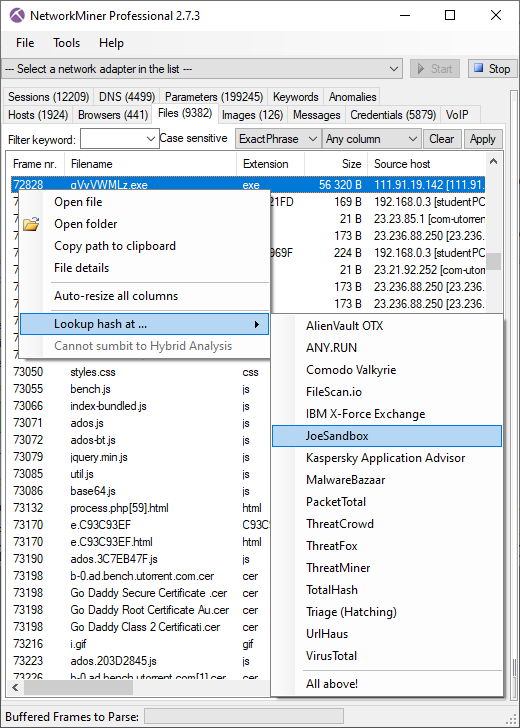Click the Stop capture button
Screen dimensions: 520x728
pos(492,69)
